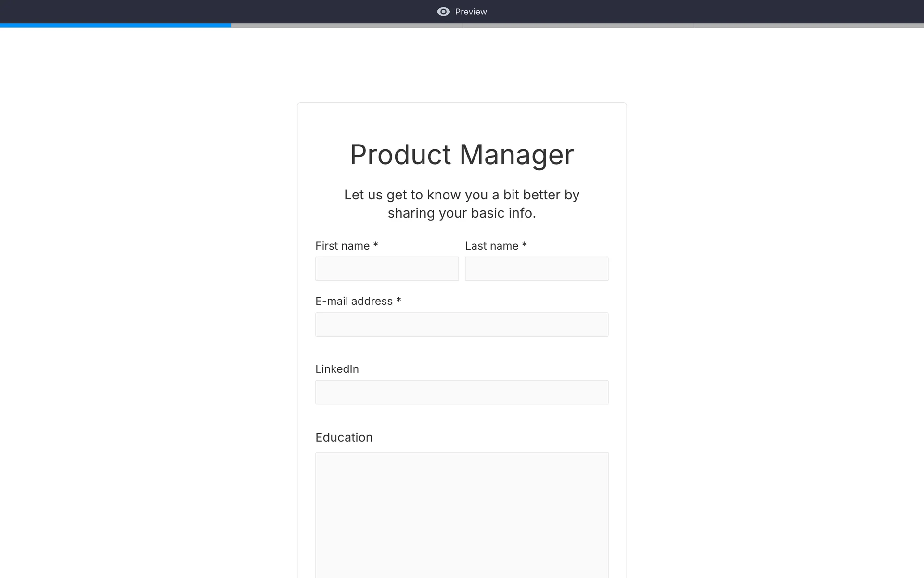Click the third gray progress segment
924x578 pixels.
click(577, 26)
